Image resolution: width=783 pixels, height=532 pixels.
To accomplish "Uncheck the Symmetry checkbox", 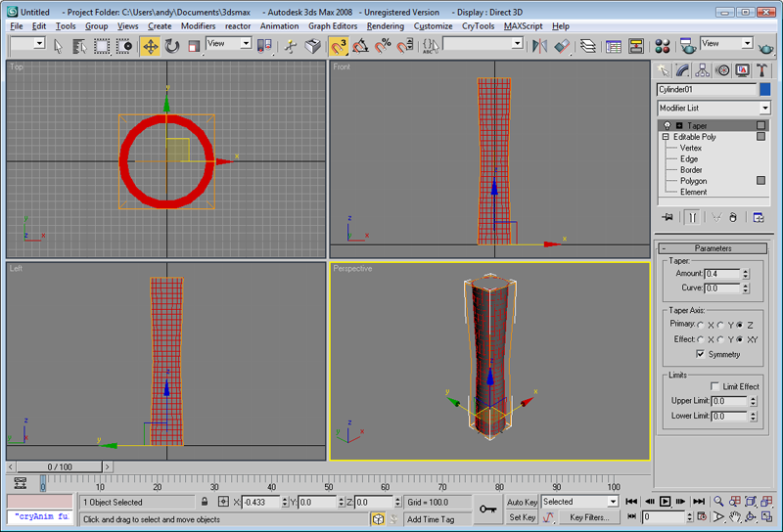I will click(701, 354).
